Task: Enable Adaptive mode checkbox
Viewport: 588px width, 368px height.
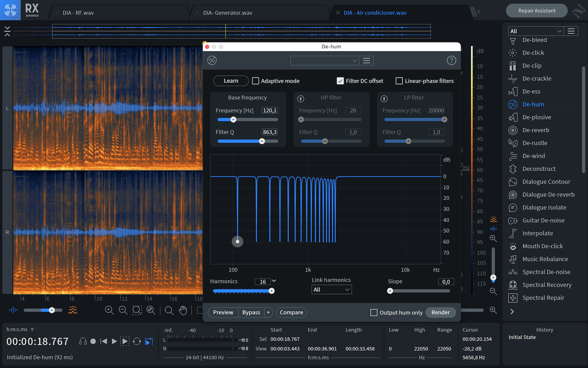Action: 255,81
